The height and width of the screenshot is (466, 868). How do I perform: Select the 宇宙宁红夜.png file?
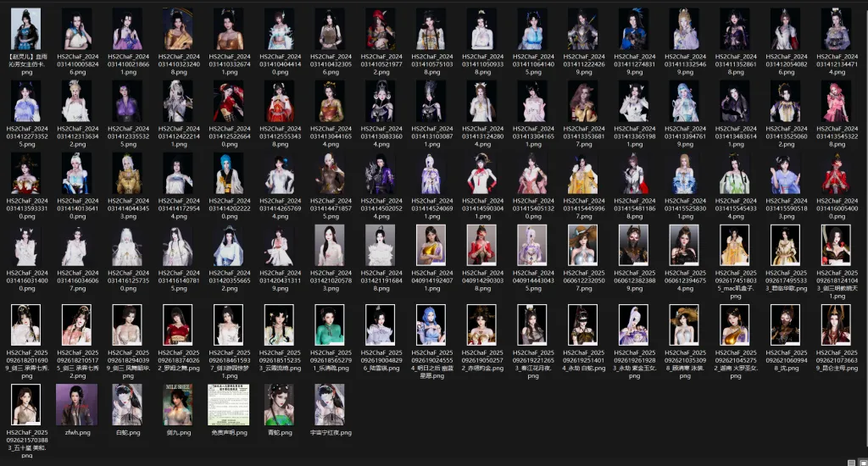click(x=331, y=404)
